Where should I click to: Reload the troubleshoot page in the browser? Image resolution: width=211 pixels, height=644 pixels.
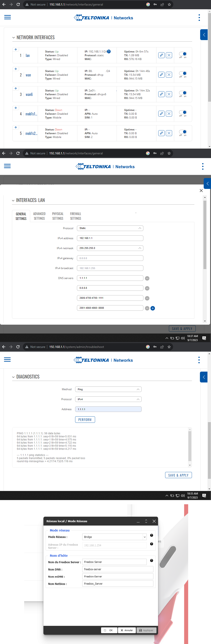point(18,347)
